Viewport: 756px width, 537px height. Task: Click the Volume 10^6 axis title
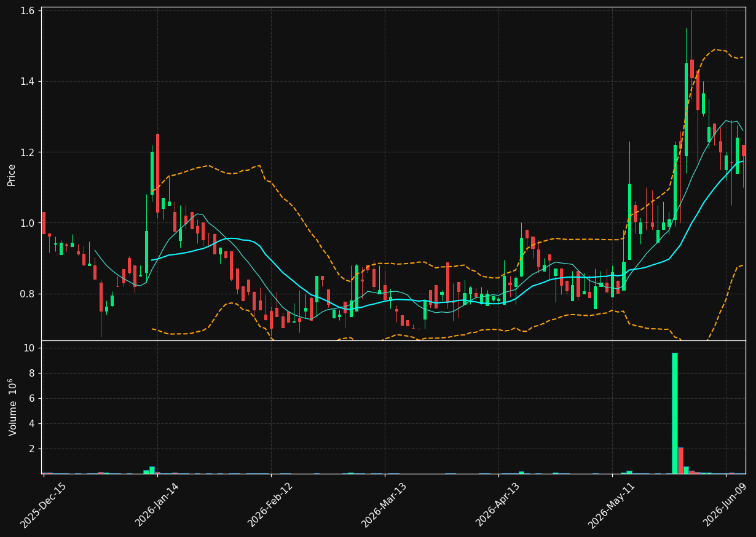(x=13, y=407)
